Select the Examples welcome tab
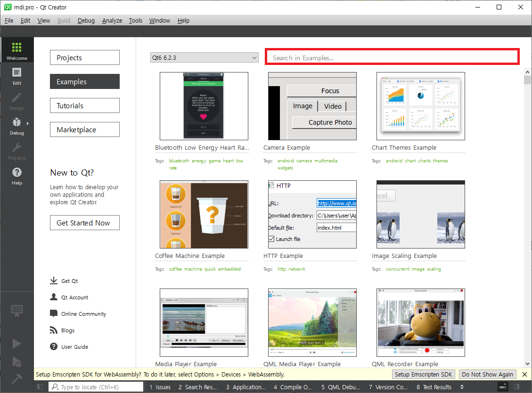The width and height of the screenshot is (532, 393). 85,81
